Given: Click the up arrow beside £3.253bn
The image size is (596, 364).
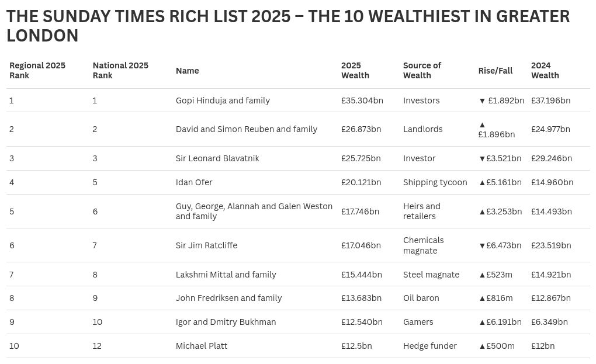Looking at the screenshot, I should (x=482, y=212).
